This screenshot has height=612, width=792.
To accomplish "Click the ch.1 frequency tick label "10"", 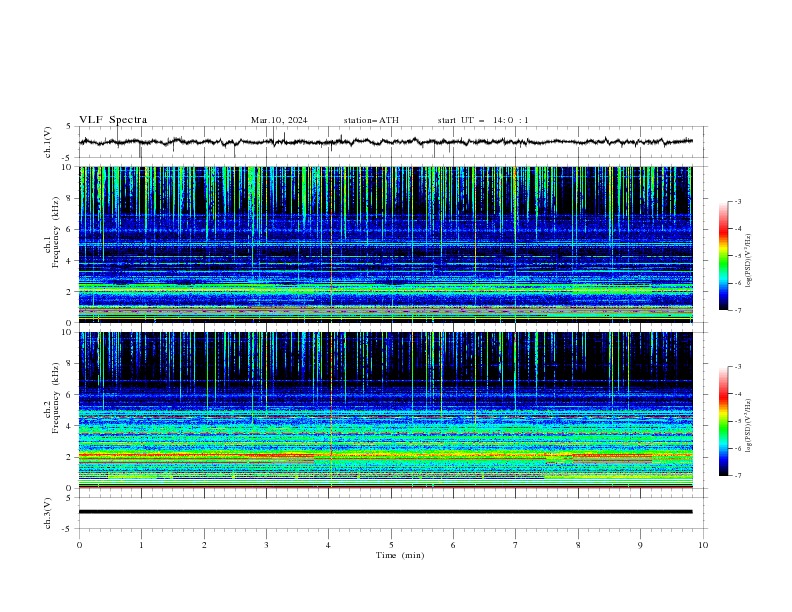I will (x=67, y=167).
